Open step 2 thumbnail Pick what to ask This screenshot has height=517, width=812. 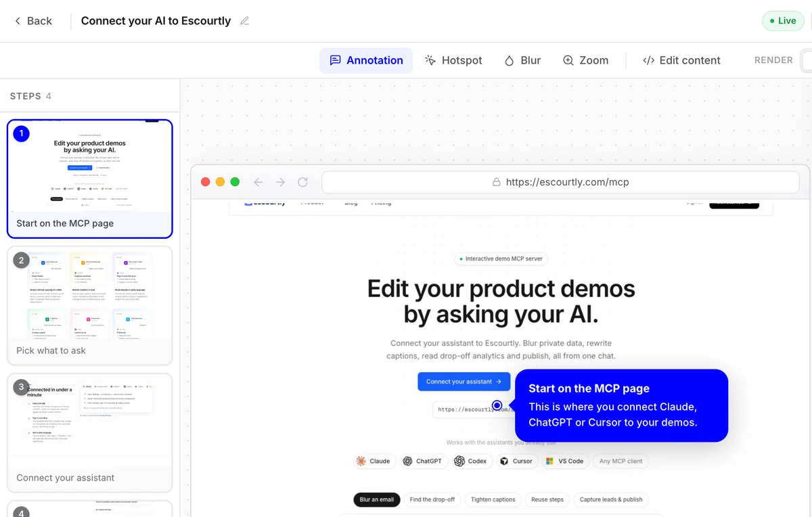pos(90,306)
